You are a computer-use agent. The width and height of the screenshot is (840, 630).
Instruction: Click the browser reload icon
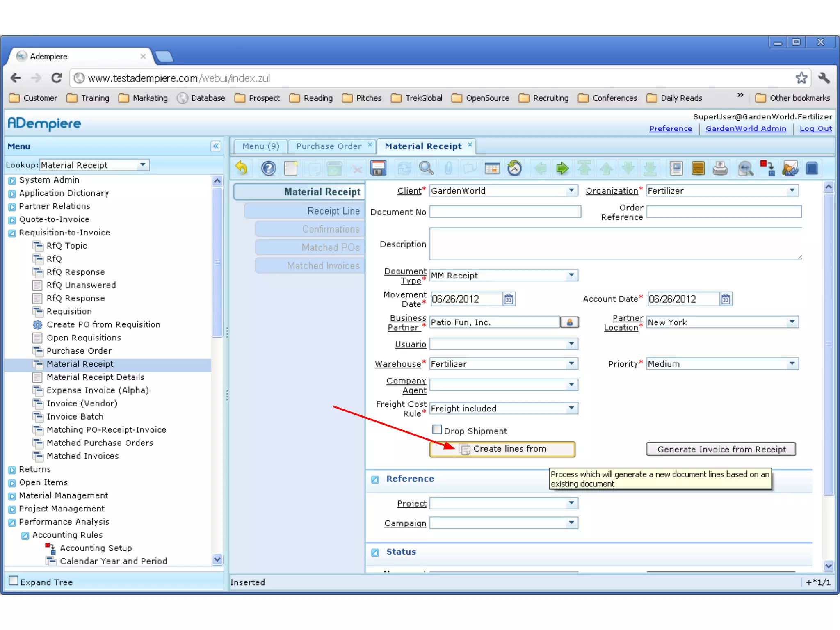coord(57,78)
